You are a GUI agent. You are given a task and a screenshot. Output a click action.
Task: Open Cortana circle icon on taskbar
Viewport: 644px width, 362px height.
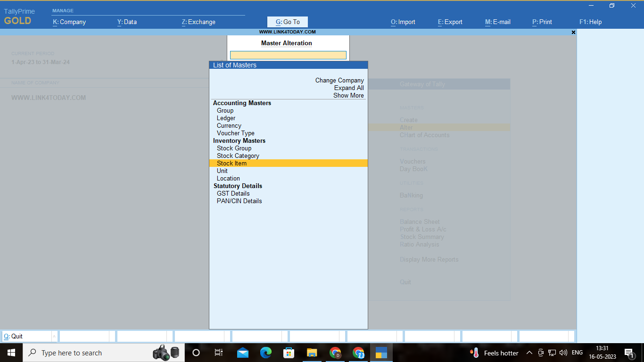point(196,353)
